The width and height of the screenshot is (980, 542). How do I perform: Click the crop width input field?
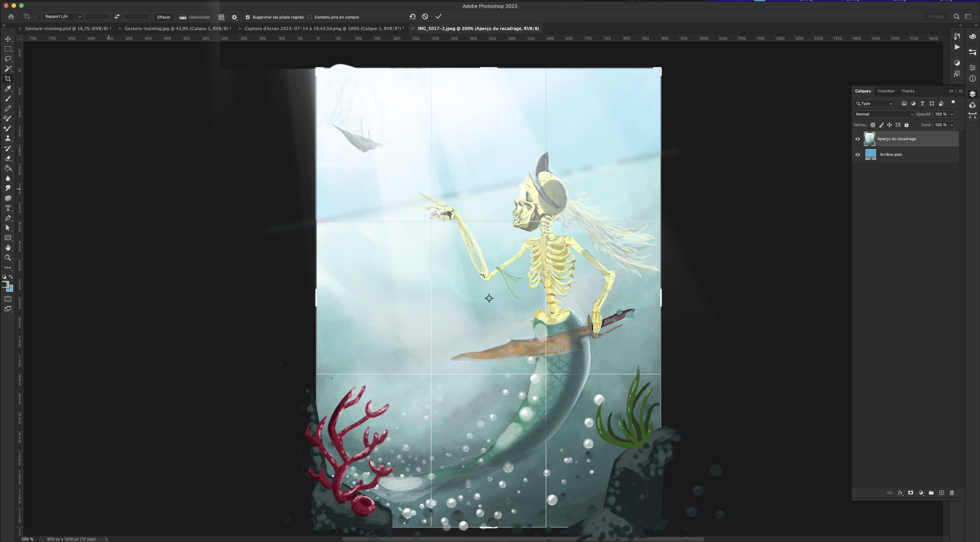click(x=97, y=16)
